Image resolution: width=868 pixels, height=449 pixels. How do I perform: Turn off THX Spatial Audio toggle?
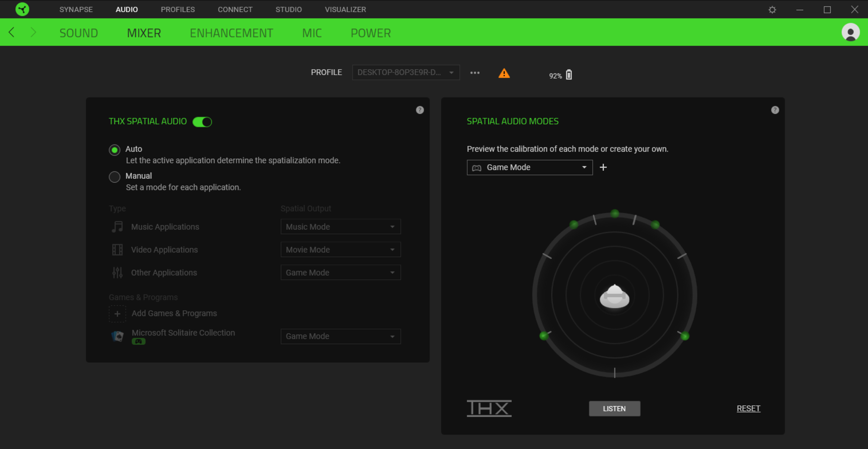[202, 122]
